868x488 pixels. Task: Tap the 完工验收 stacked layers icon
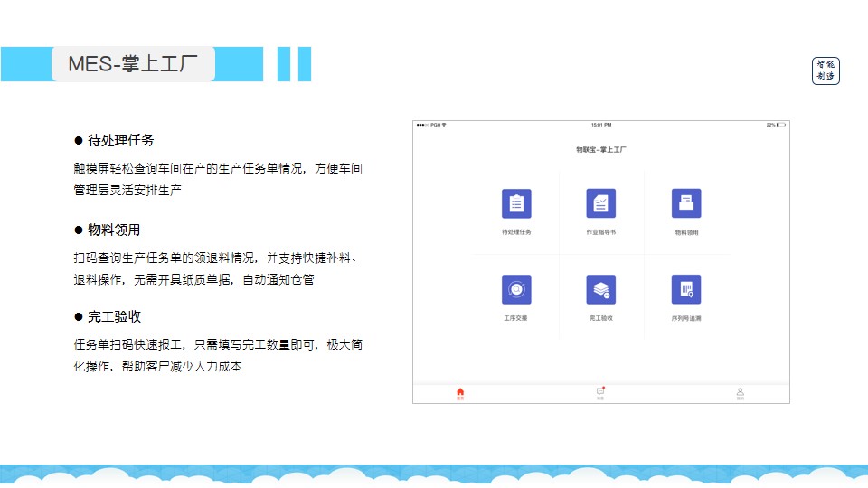click(x=601, y=289)
